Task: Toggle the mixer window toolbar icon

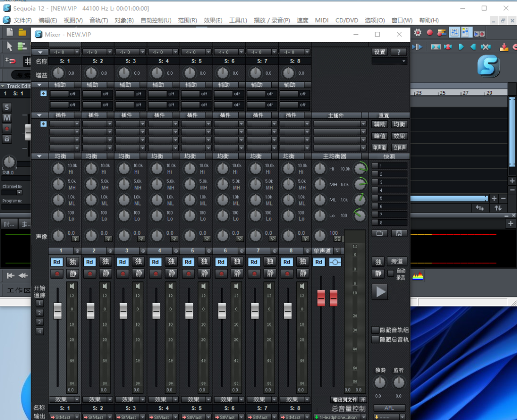Action: (x=454, y=32)
